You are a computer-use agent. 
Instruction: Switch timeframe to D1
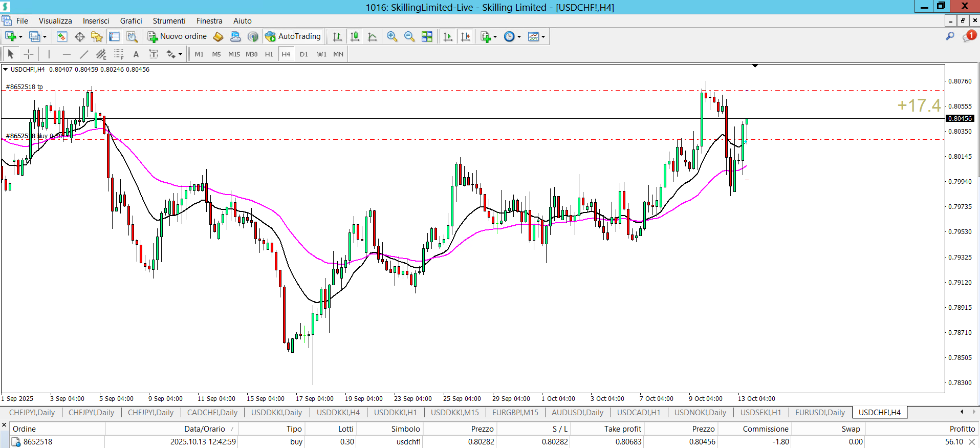304,54
